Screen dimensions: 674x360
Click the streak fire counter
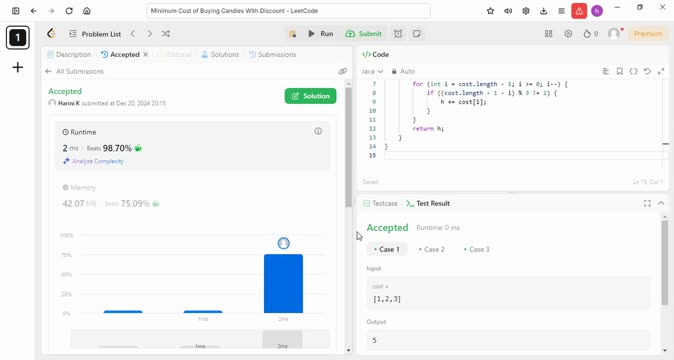click(591, 34)
